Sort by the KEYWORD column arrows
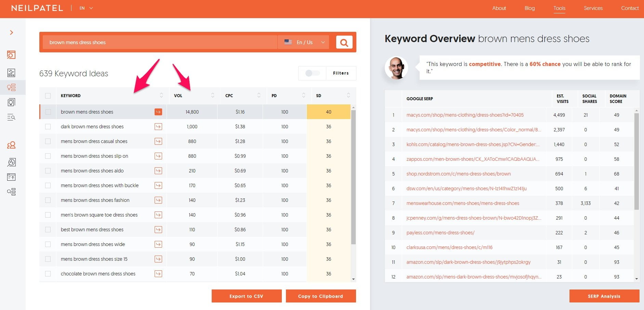 pos(161,95)
